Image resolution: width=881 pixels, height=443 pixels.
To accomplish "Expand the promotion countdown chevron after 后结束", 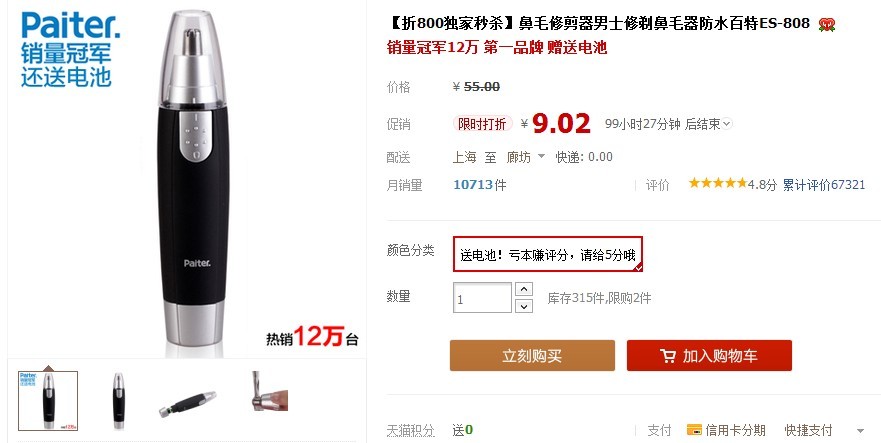I will point(726,124).
